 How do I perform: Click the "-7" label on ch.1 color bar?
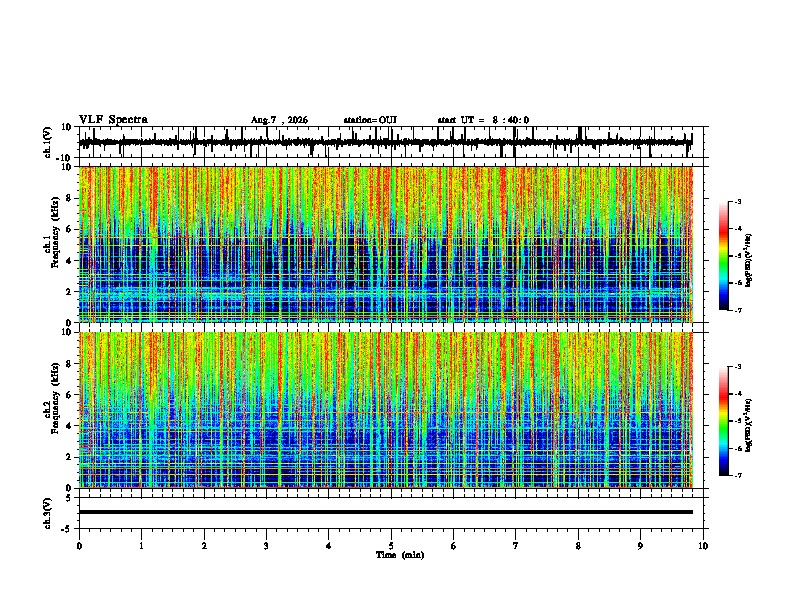pyautogui.click(x=738, y=310)
